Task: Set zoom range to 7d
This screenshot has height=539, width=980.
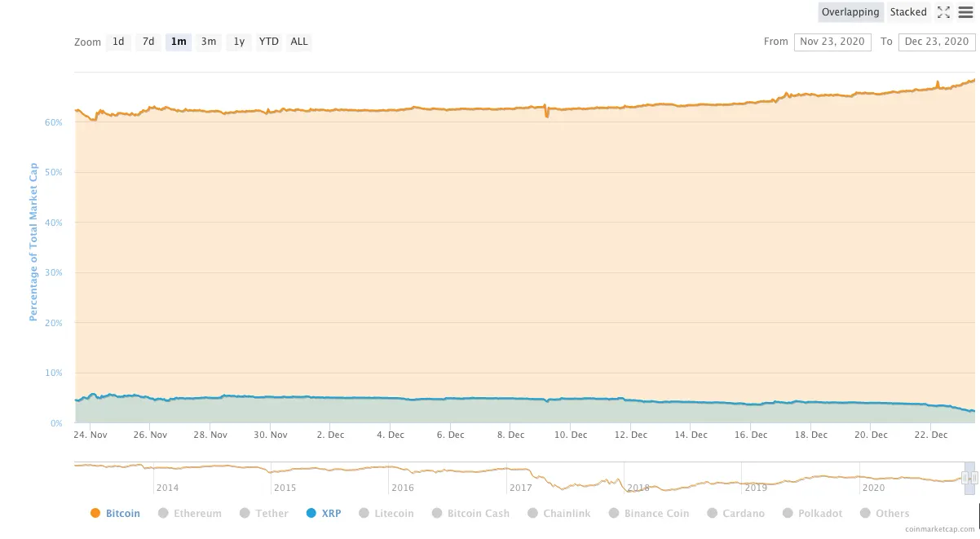Action: pos(148,42)
